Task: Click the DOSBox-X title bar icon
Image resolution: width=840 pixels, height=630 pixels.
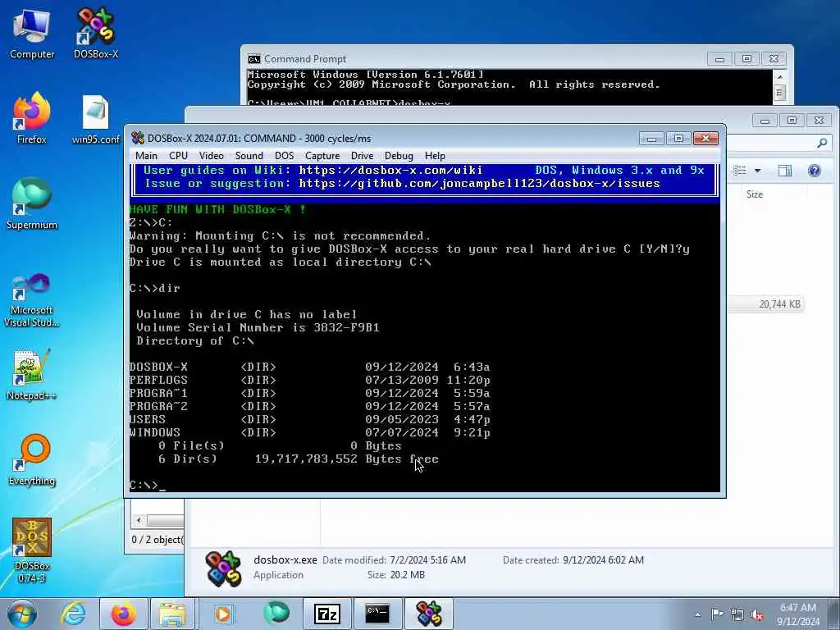Action: [138, 138]
